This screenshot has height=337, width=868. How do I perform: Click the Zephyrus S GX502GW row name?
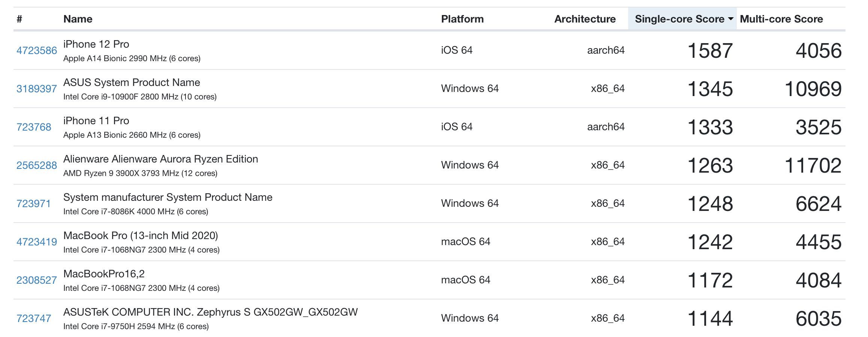tap(210, 312)
